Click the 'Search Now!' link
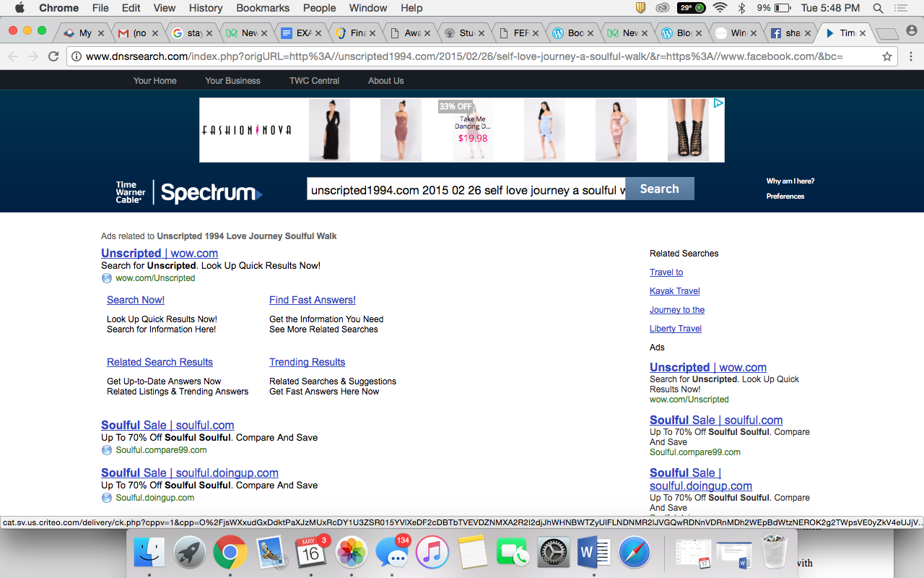Viewport: 924px width, 578px height. [136, 300]
